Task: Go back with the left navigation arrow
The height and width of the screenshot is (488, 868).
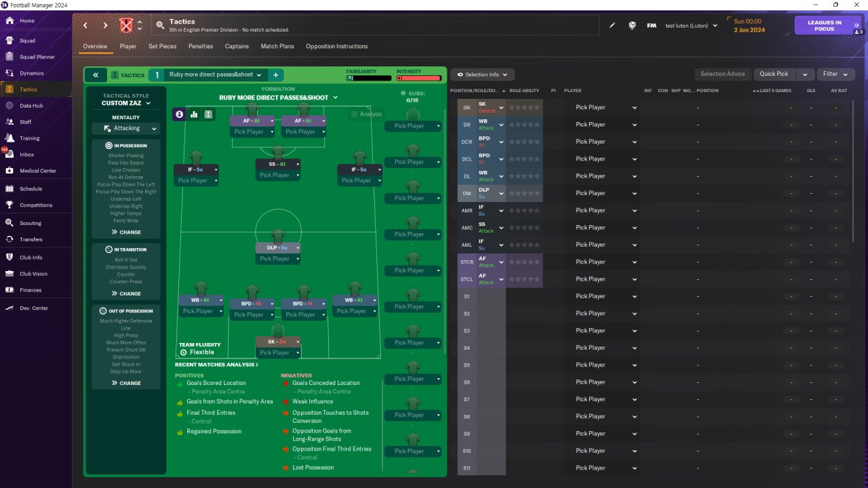Action: [x=85, y=26]
